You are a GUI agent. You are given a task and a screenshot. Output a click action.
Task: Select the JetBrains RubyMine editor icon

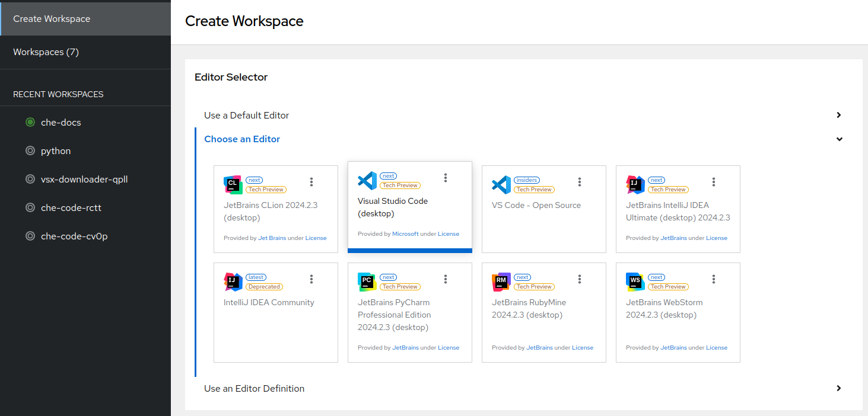[x=501, y=281]
